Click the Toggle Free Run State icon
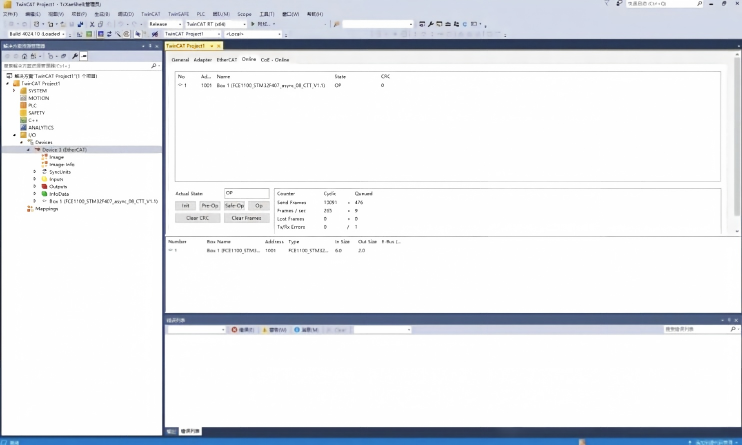Screen dimensions: 742x445 click(x=126, y=34)
